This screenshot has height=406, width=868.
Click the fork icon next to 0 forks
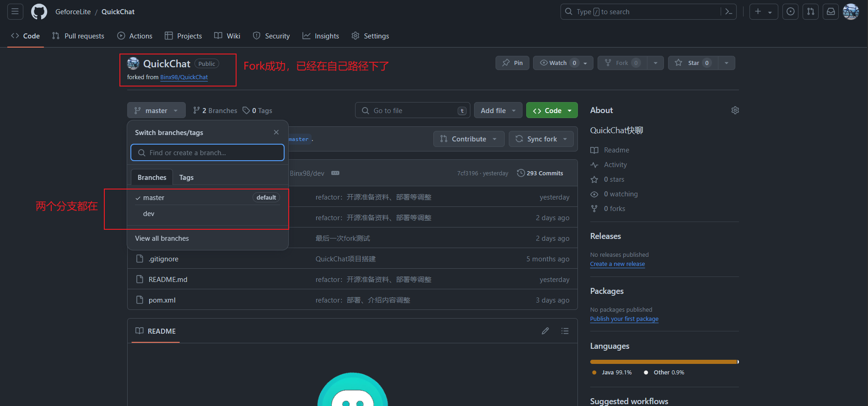coord(594,209)
